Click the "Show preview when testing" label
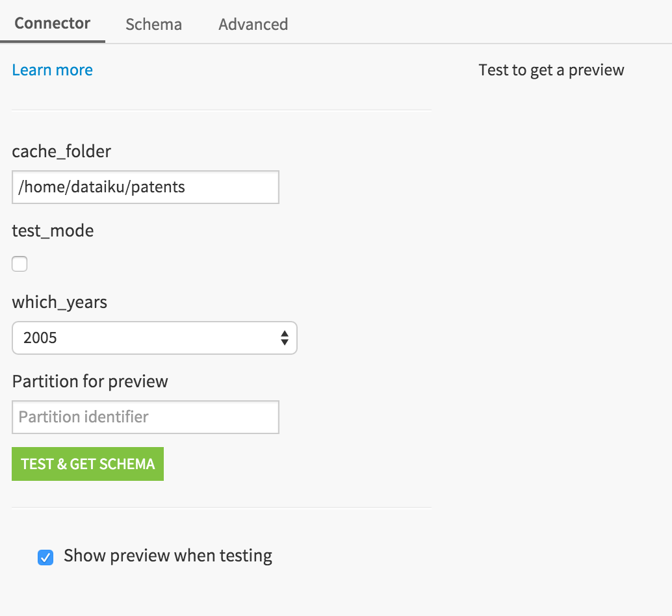672x616 pixels. (x=168, y=556)
